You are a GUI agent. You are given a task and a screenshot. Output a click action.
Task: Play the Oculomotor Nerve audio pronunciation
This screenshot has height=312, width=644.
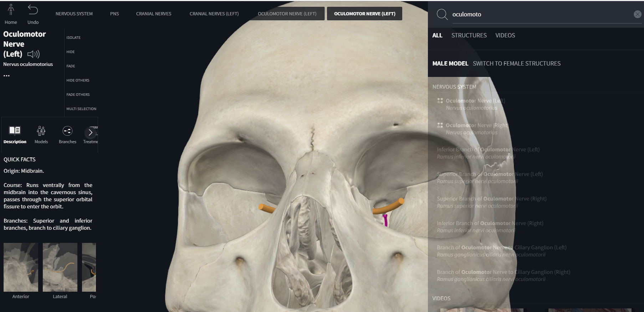pyautogui.click(x=34, y=54)
